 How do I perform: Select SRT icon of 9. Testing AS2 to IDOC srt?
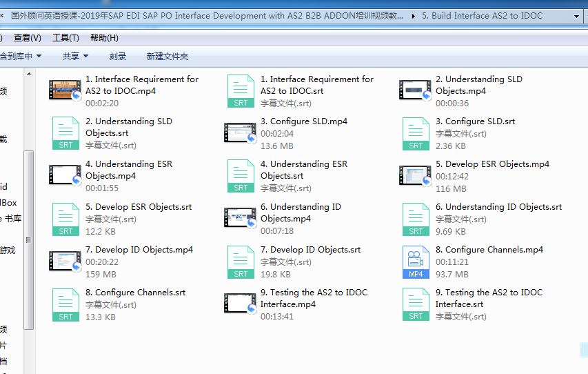click(416, 304)
